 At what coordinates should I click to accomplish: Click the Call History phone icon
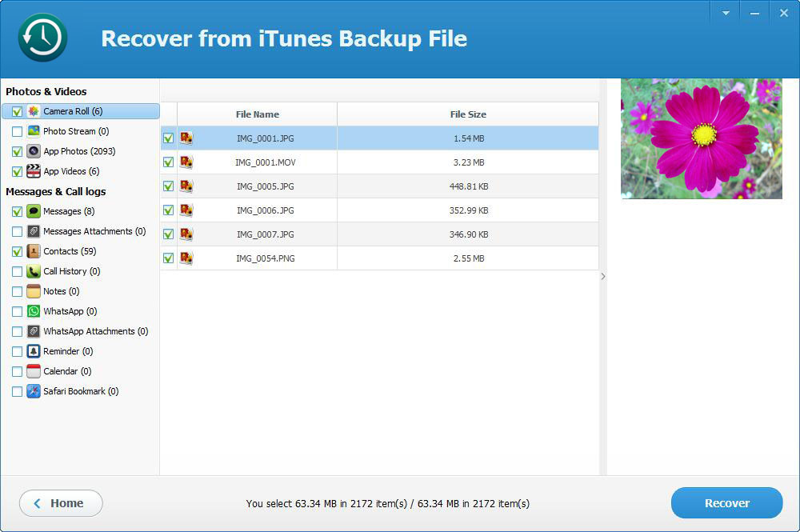pos(34,271)
